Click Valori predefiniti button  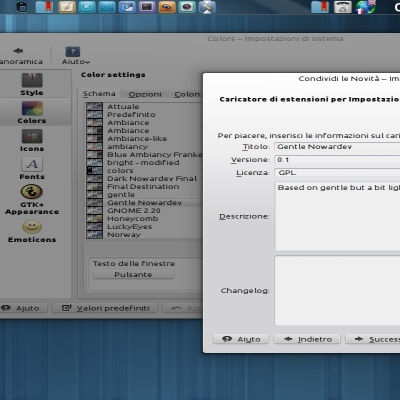coord(105,308)
